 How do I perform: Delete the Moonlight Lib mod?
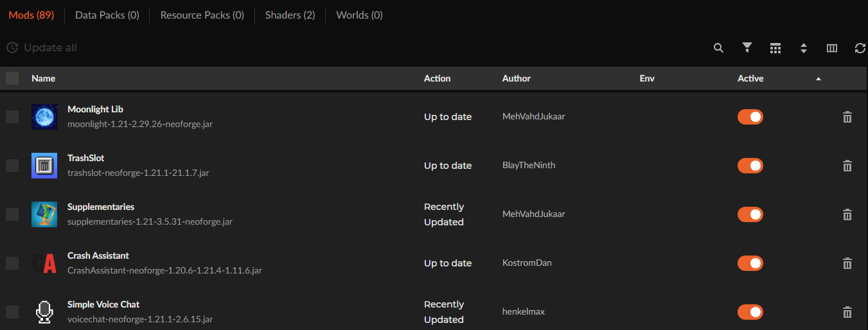tap(847, 117)
